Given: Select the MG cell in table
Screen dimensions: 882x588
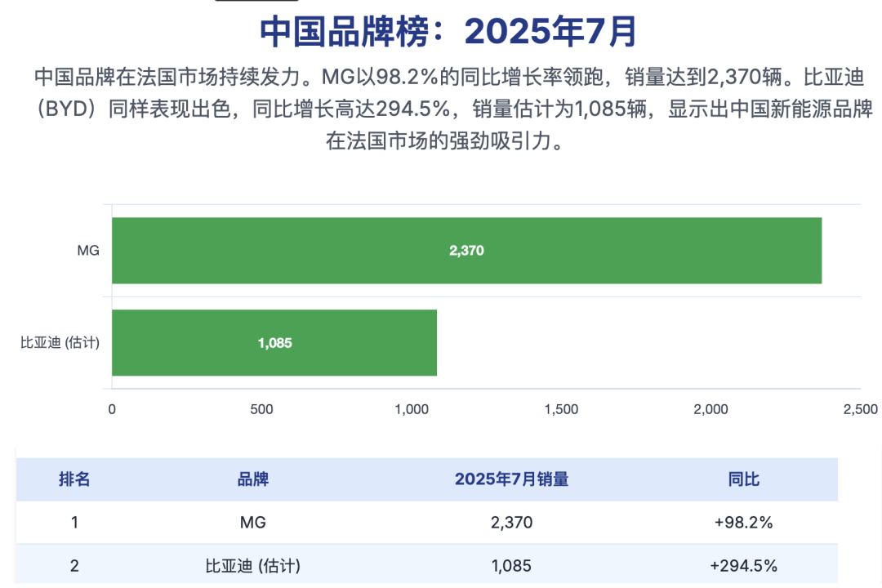Looking at the screenshot, I should tap(252, 523).
